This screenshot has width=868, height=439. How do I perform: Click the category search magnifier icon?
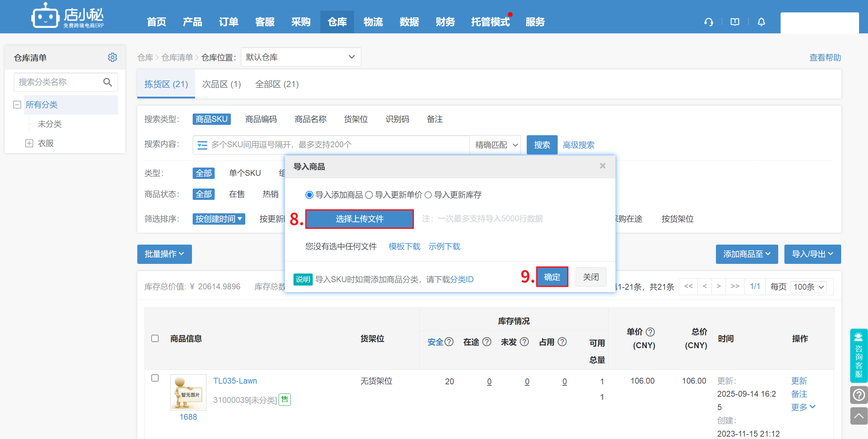108,82
